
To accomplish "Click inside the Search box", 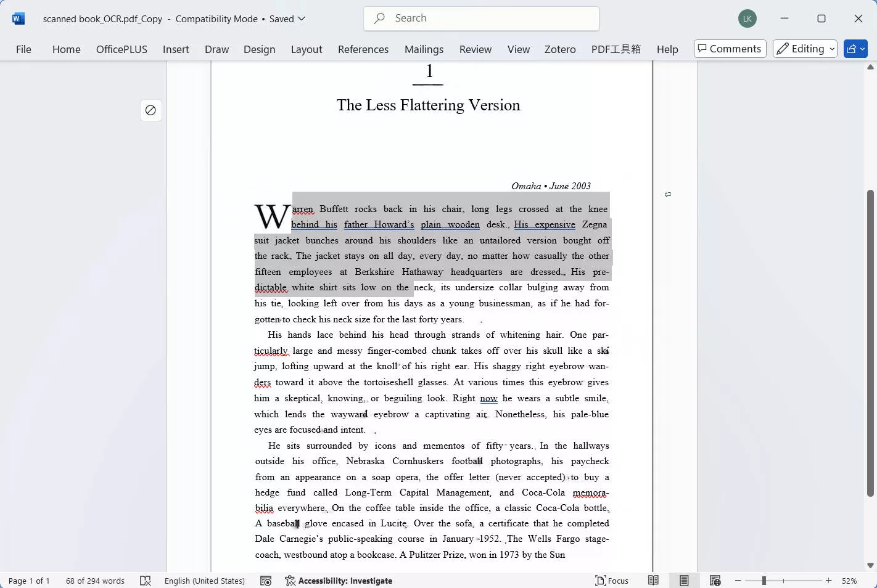I will click(481, 18).
